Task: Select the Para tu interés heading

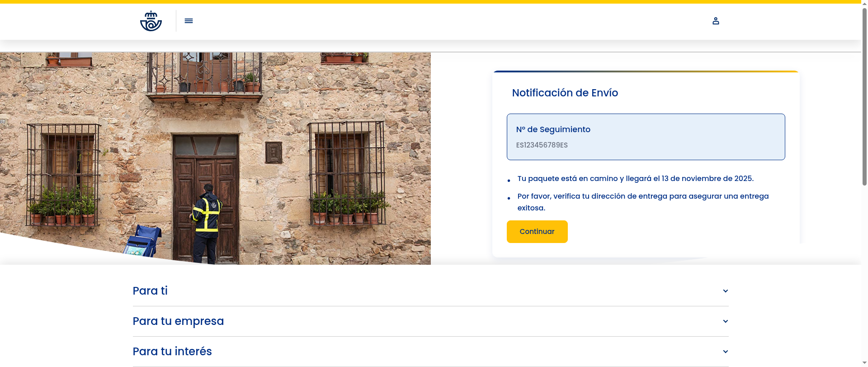Action: [x=172, y=352]
